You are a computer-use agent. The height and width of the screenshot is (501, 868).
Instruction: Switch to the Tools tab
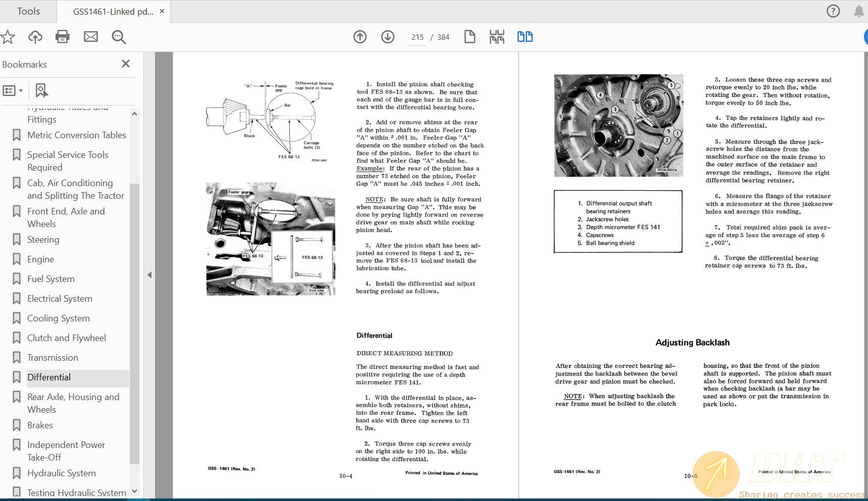coord(28,11)
